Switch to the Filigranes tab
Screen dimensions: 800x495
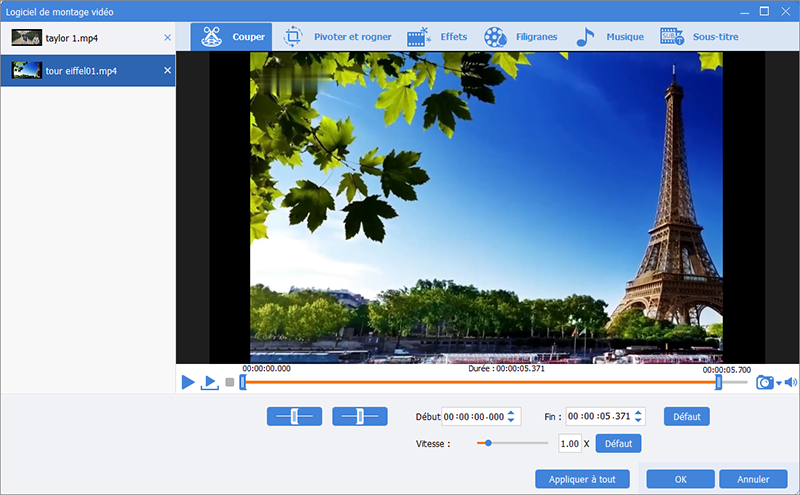point(520,37)
